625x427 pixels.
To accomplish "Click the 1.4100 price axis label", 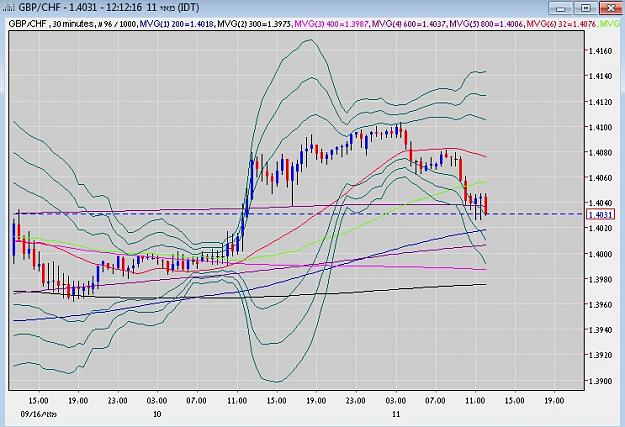I will [600, 127].
